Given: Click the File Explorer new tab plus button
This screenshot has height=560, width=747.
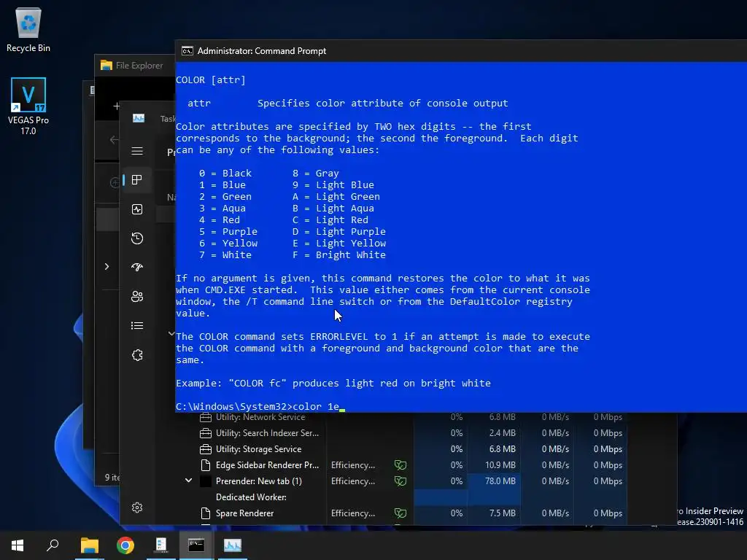Looking at the screenshot, I should click(x=116, y=106).
